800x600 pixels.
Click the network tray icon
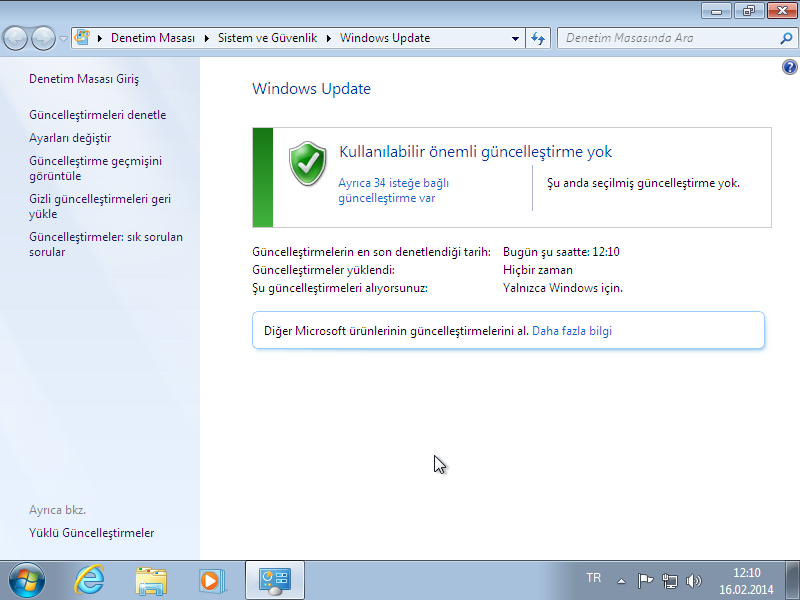[x=670, y=580]
